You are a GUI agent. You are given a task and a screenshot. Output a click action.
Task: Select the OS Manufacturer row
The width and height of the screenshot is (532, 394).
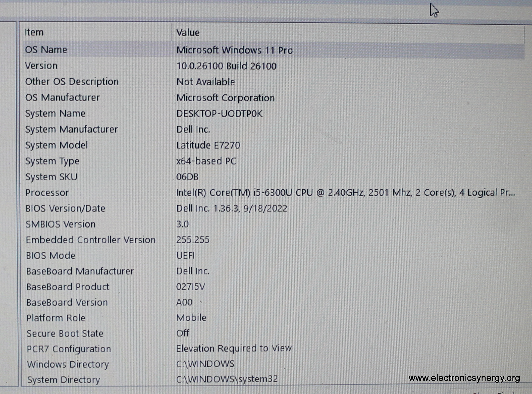pyautogui.click(x=63, y=97)
